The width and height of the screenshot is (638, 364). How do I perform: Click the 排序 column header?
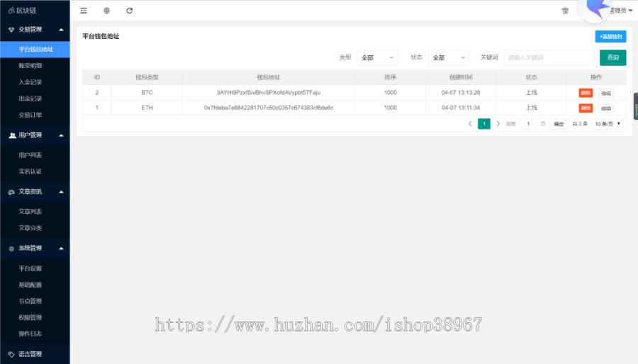(x=390, y=77)
